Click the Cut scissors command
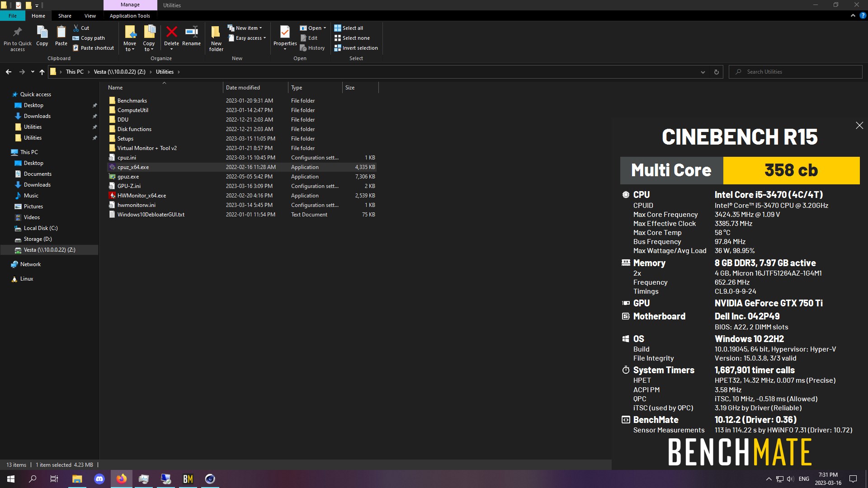Viewport: 868px width, 488px height. click(x=81, y=28)
